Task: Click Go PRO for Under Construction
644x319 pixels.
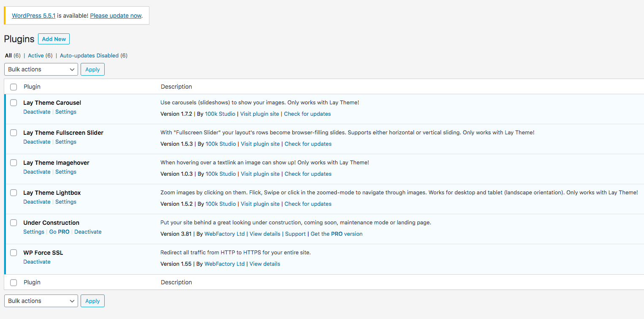Action: pos(59,232)
